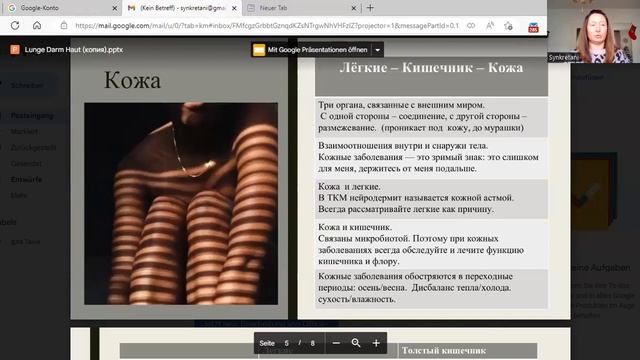Viewport: 640px width, 360px height.
Task: Click the Кожа slide photo
Action: pos(181,203)
